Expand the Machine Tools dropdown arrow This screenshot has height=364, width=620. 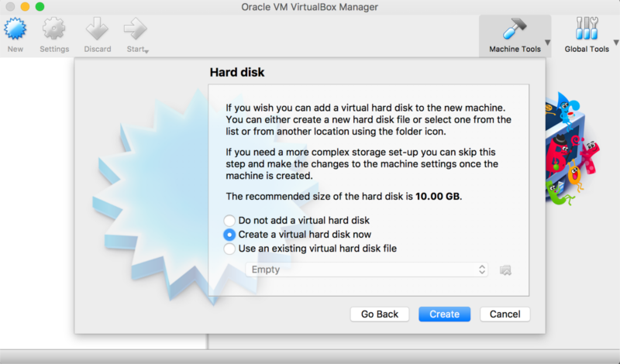click(x=548, y=43)
